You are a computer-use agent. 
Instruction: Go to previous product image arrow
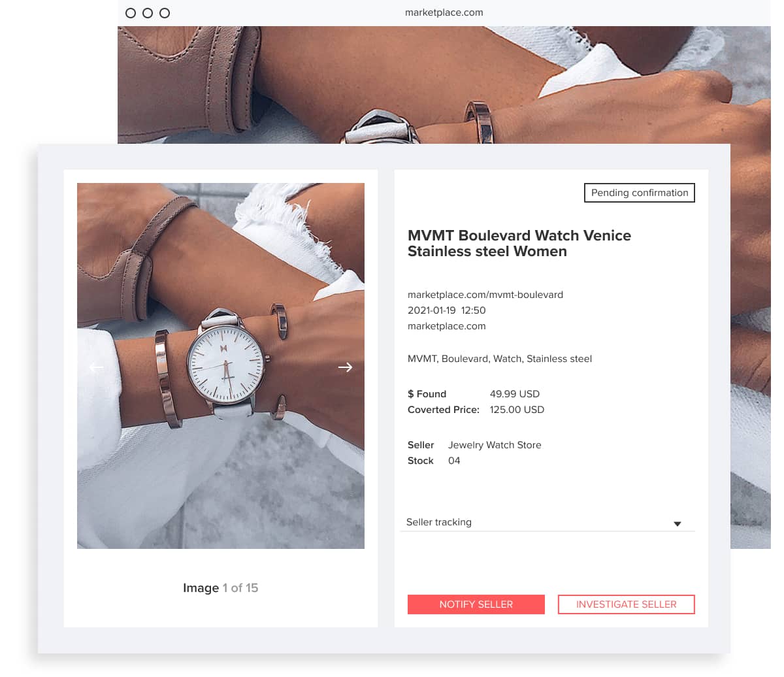click(96, 367)
